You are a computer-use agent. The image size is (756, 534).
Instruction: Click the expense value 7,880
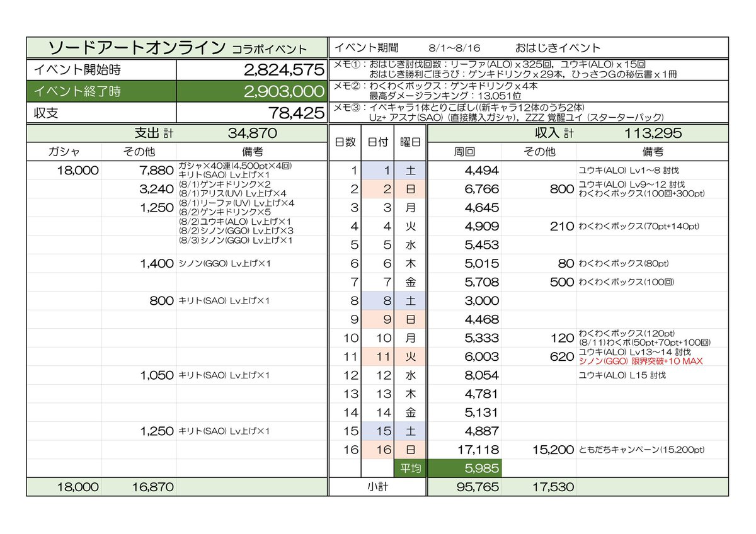tap(156, 170)
